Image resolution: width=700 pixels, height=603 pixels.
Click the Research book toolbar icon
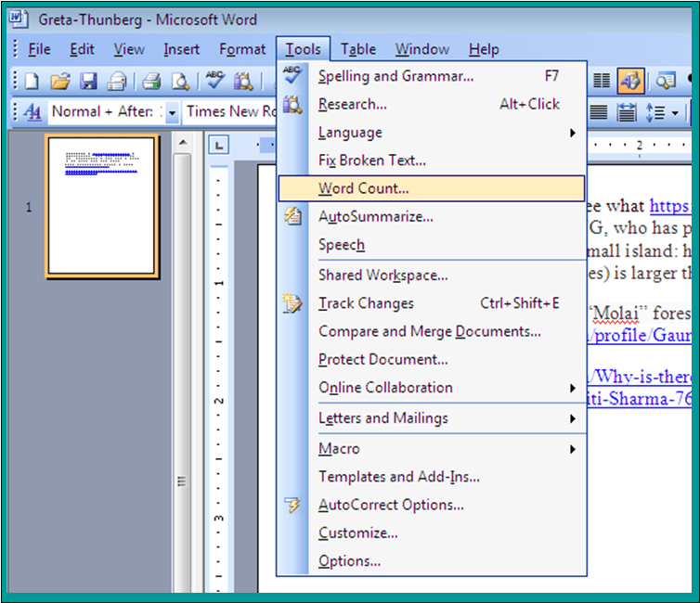[244, 82]
